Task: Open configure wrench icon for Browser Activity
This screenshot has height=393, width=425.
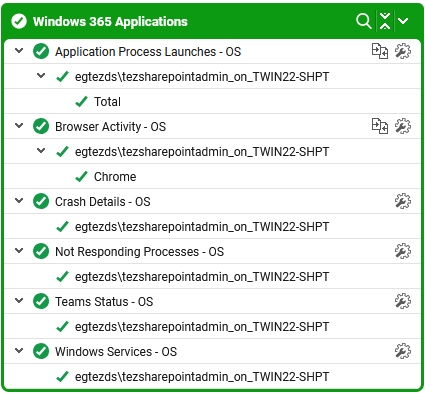Action: [403, 126]
